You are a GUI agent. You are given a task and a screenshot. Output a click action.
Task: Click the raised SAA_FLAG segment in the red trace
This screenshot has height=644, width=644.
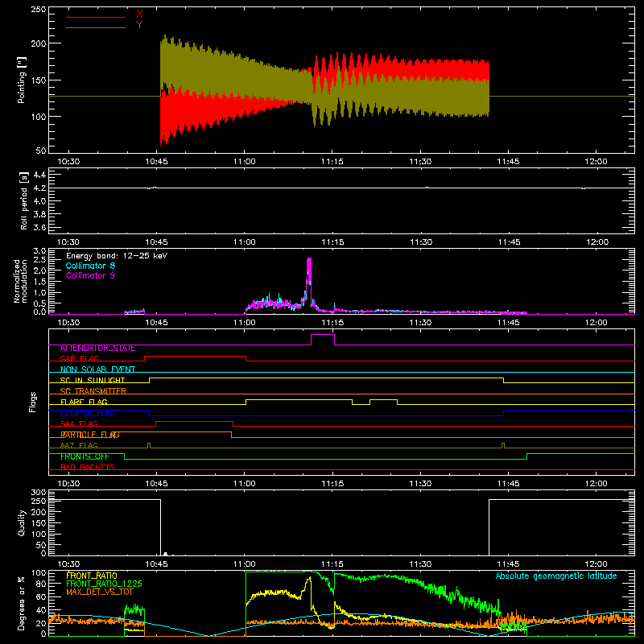tap(194, 421)
